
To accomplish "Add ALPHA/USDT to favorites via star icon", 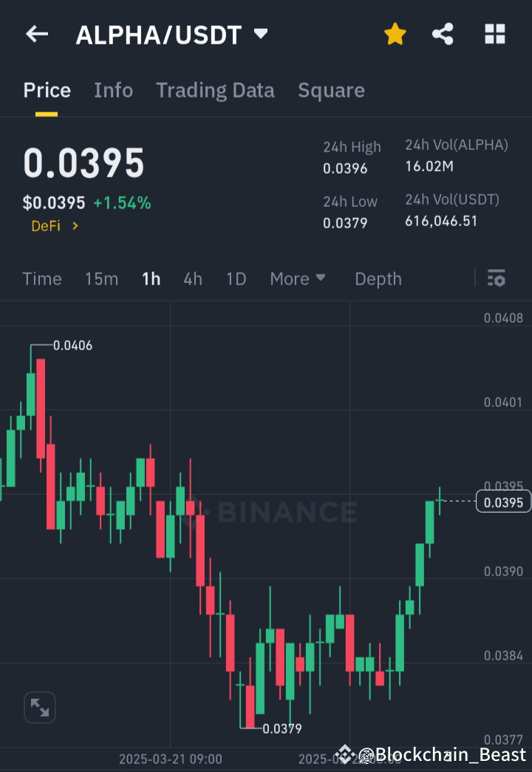I will 395,34.
